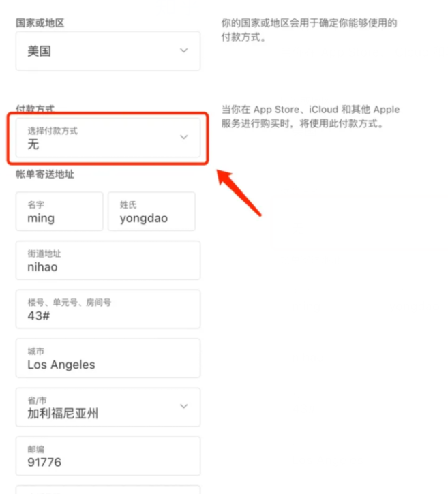This screenshot has height=494, width=448.
Task: Click the chevron in the 美国 country selector
Action: pyautogui.click(x=184, y=50)
